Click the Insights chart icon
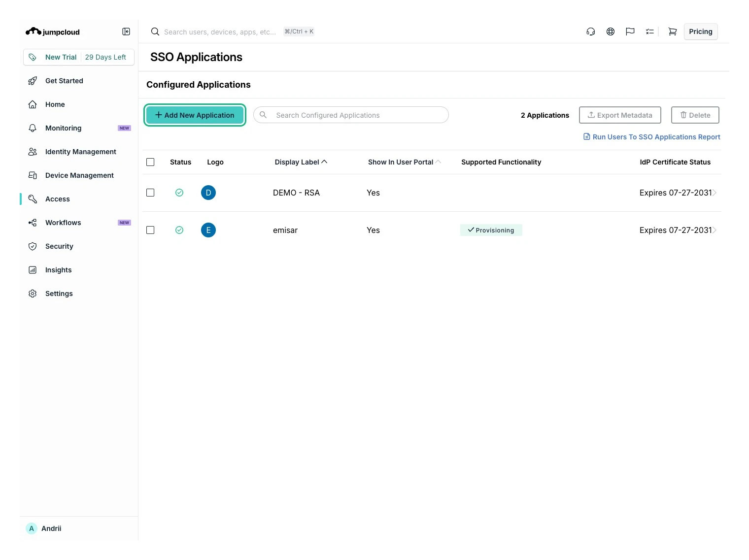 33,270
